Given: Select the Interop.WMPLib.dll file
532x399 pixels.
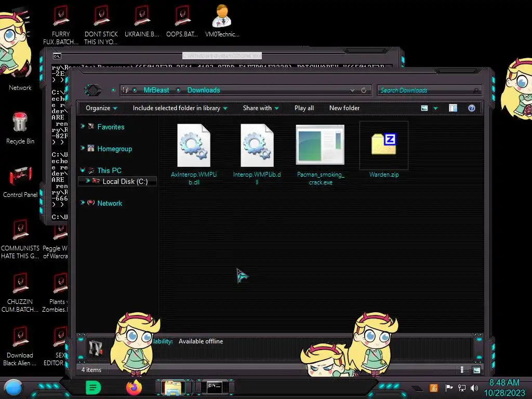Looking at the screenshot, I should (257, 145).
